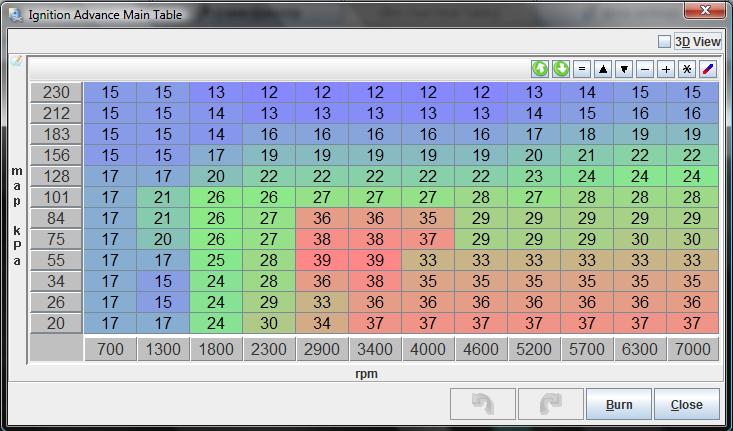
Task: Select cell 37 at 20 kPa, 7000 rpm
Action: 692,323
